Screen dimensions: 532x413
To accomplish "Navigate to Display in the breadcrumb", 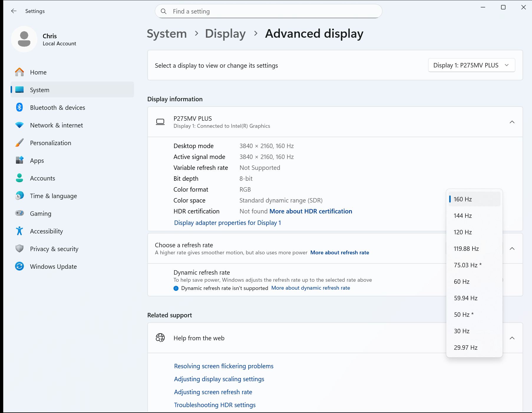I will coord(225,34).
